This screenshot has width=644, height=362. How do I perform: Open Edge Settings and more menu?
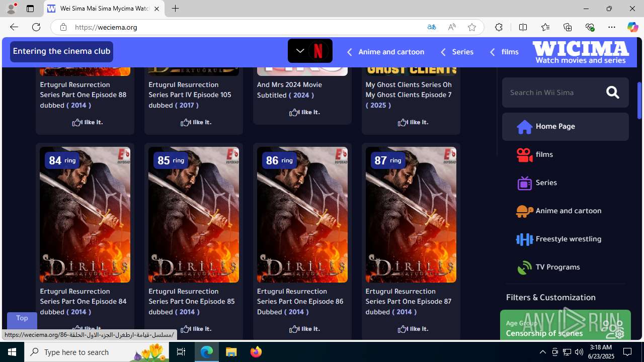pos(611,27)
